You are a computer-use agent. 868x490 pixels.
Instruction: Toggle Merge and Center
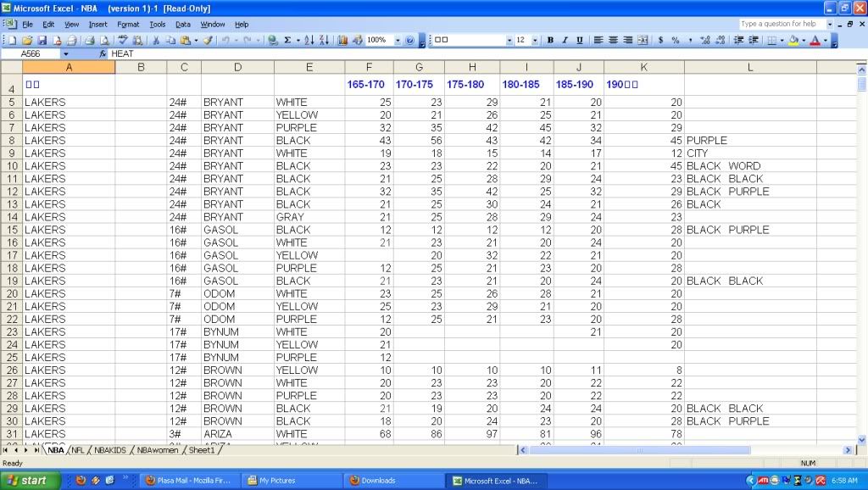click(x=643, y=40)
